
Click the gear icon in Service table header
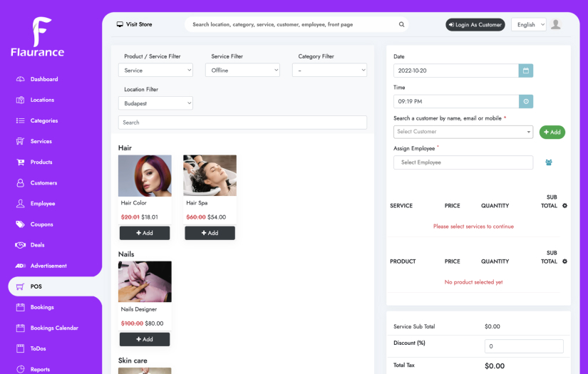pyautogui.click(x=564, y=206)
